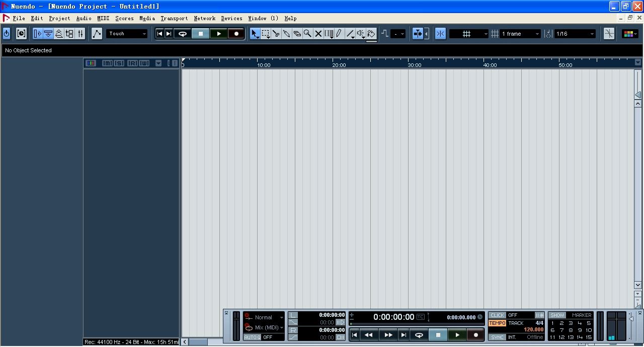The image size is (644, 347).
Task: Fast forward using the transport panel
Action: (x=388, y=335)
